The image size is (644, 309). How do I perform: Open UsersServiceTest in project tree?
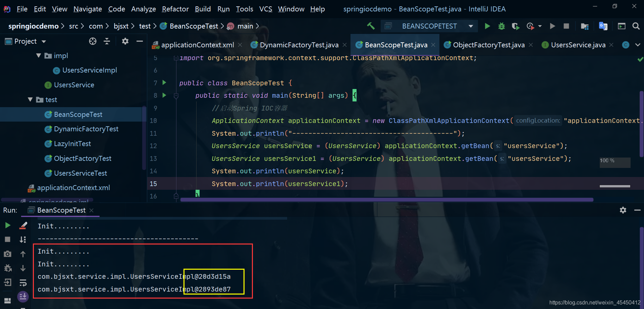80,173
